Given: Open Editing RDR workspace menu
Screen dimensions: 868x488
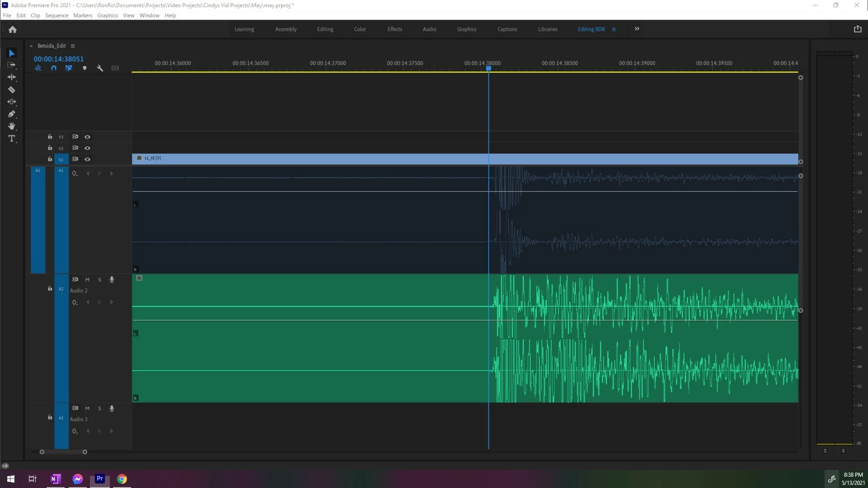Looking at the screenshot, I should pyautogui.click(x=614, y=29).
